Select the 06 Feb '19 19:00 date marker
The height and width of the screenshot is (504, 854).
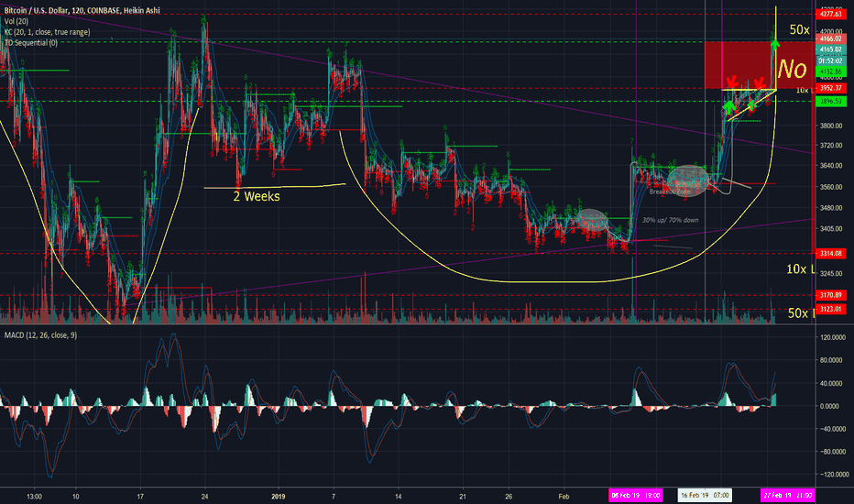click(636, 495)
